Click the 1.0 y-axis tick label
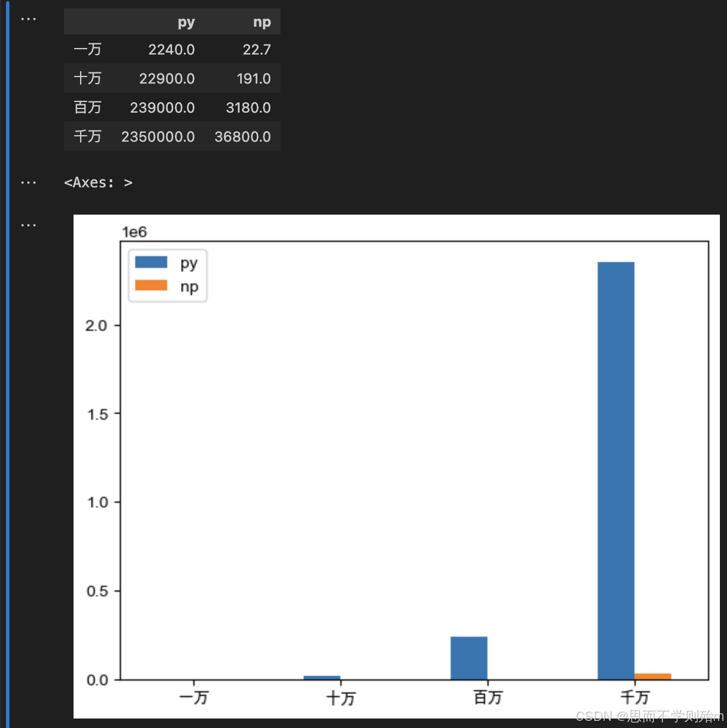Viewport: 727px width, 728px height. [97, 502]
